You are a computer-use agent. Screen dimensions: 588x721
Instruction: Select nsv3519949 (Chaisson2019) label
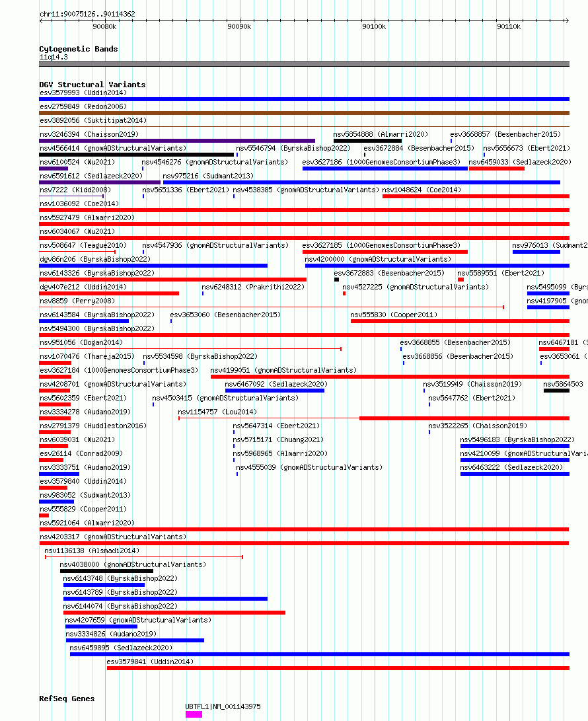pos(472,384)
